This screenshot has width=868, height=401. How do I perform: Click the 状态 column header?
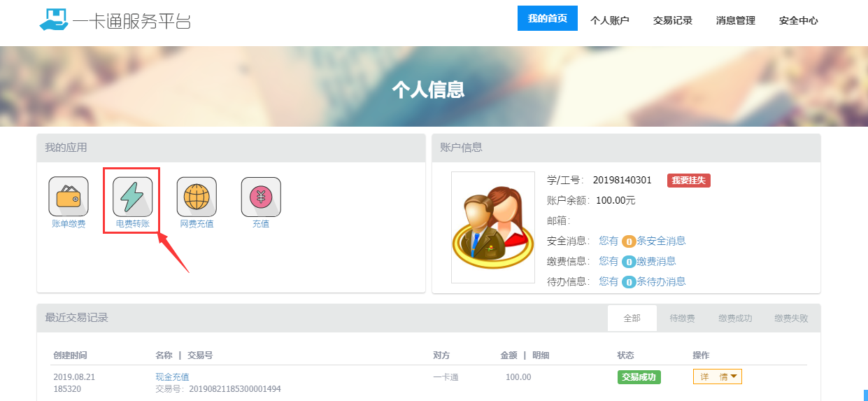pyautogui.click(x=625, y=356)
